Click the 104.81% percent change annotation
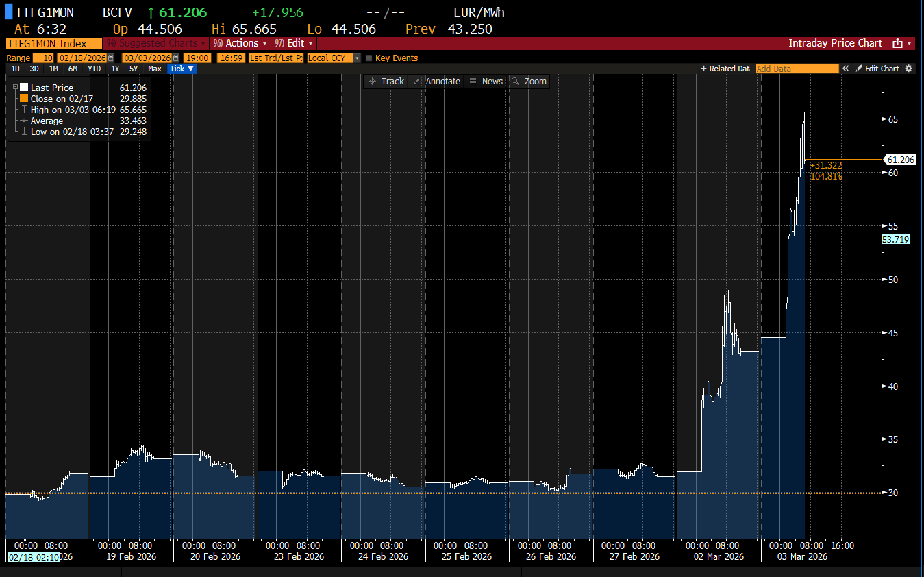The image size is (924, 577). click(826, 176)
